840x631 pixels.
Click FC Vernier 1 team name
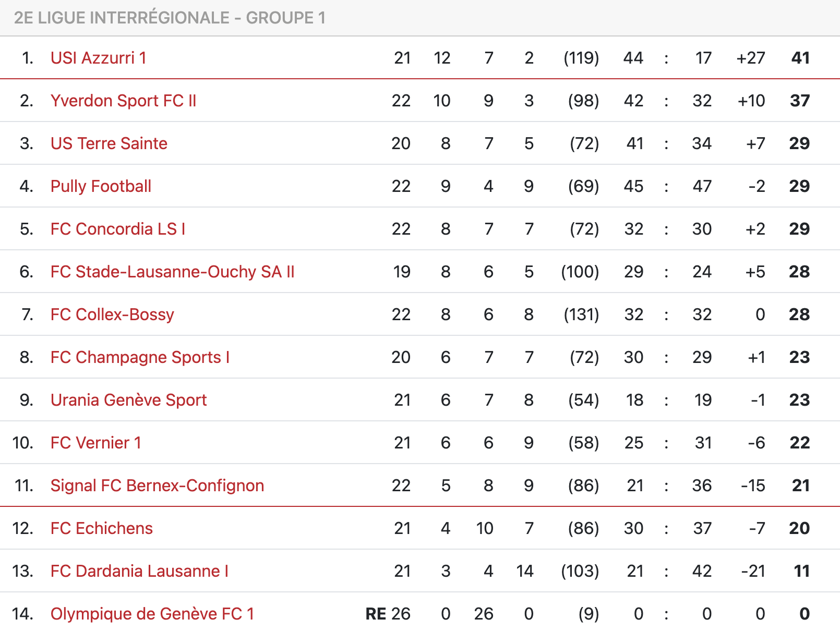tap(96, 443)
